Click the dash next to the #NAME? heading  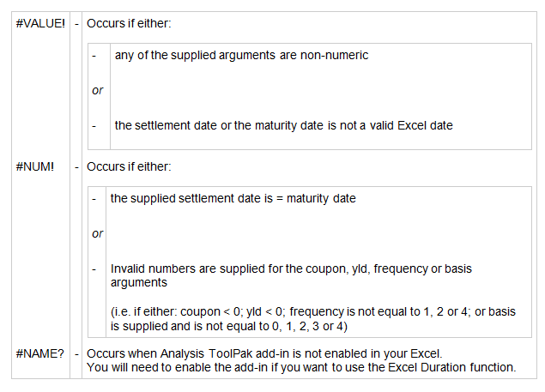[77, 353]
